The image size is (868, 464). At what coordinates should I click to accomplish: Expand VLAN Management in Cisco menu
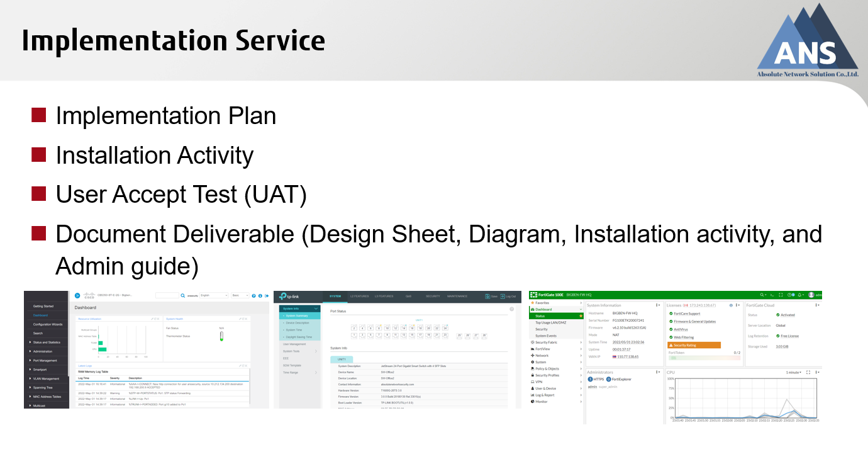(x=46, y=378)
